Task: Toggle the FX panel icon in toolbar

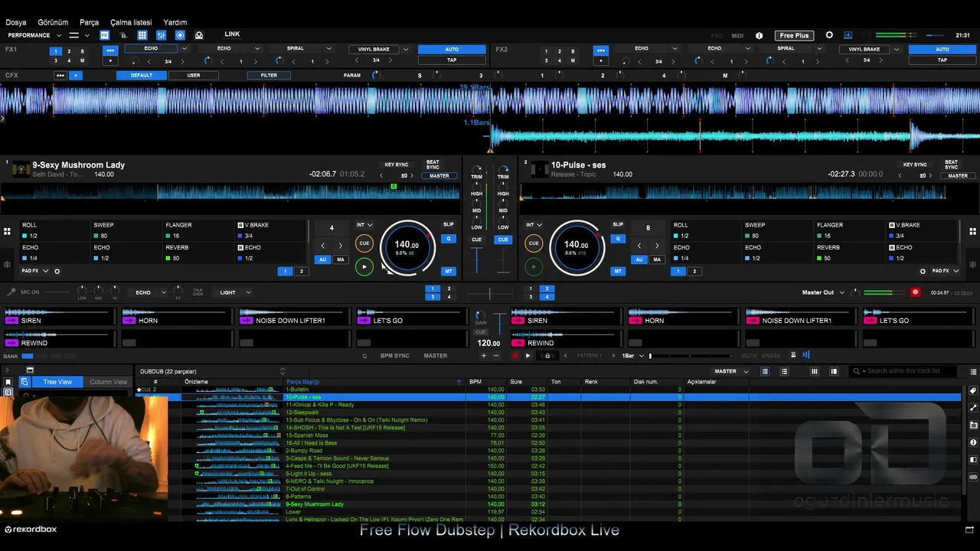Action: [105, 35]
